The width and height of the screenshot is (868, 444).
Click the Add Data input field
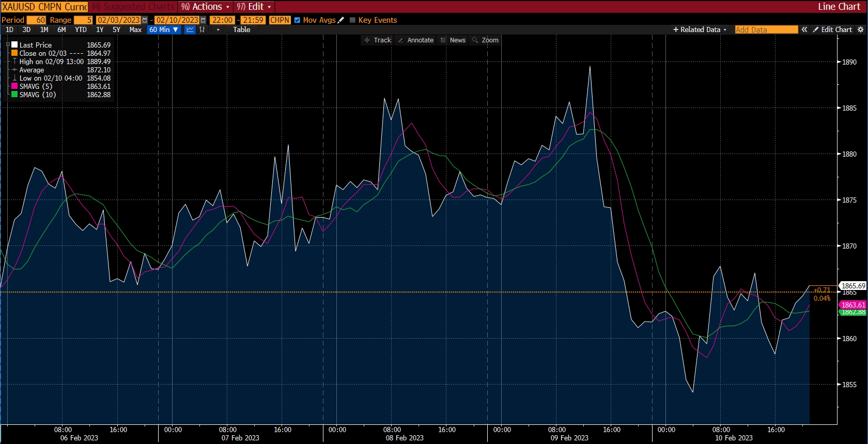point(766,29)
